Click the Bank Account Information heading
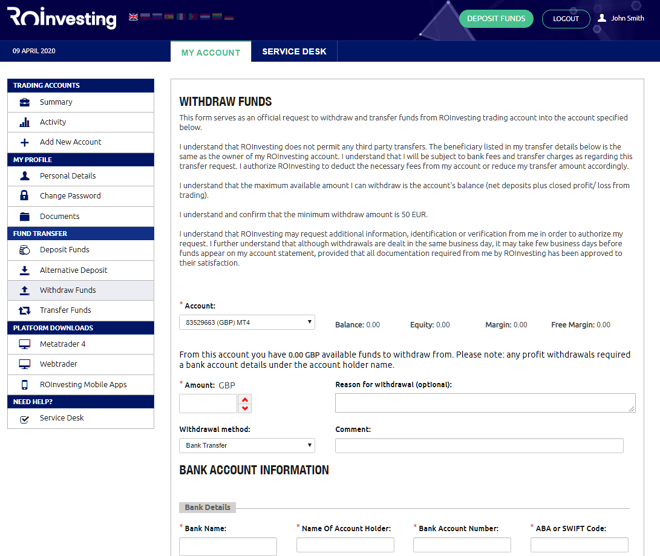The height and width of the screenshot is (556, 660). (254, 470)
